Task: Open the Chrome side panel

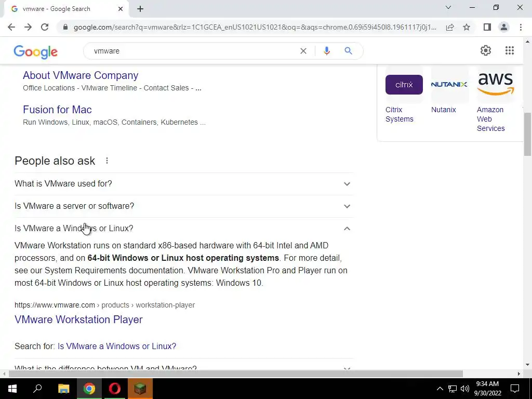Action: pos(487,27)
